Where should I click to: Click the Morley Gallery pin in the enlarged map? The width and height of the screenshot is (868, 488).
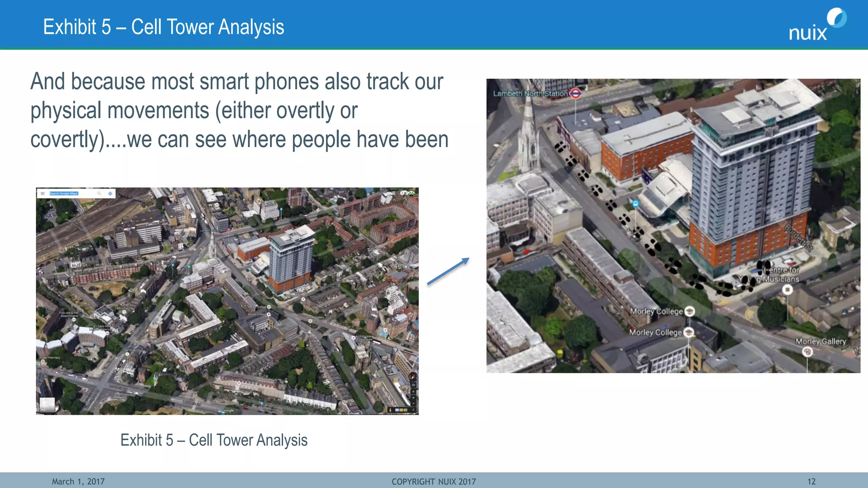807,352
